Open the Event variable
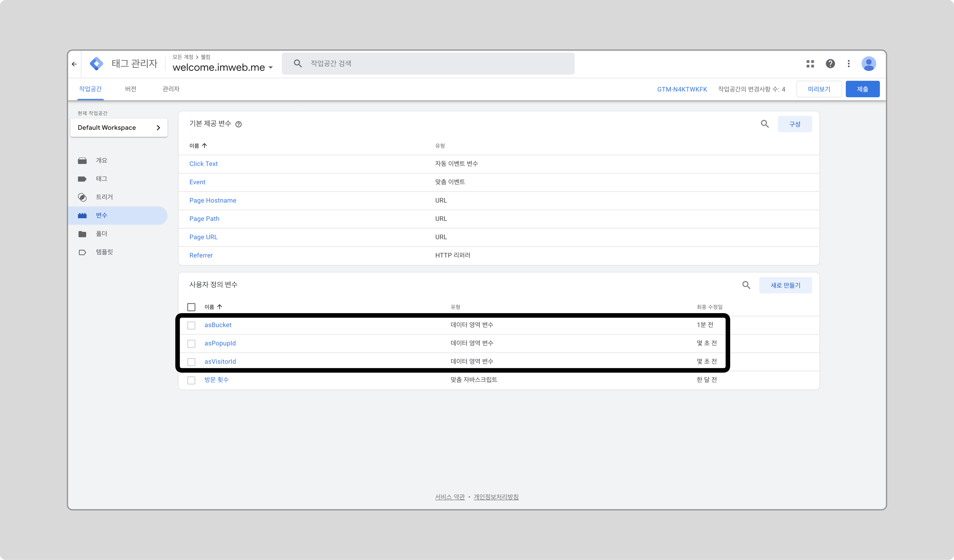This screenshot has width=954, height=560. click(x=197, y=182)
